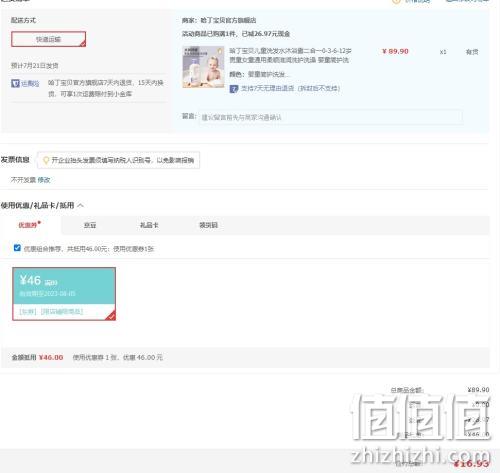The height and width of the screenshot is (473, 500).
Task: Click the lightbulb tip icon beside 发票信息
Action: (x=46, y=160)
